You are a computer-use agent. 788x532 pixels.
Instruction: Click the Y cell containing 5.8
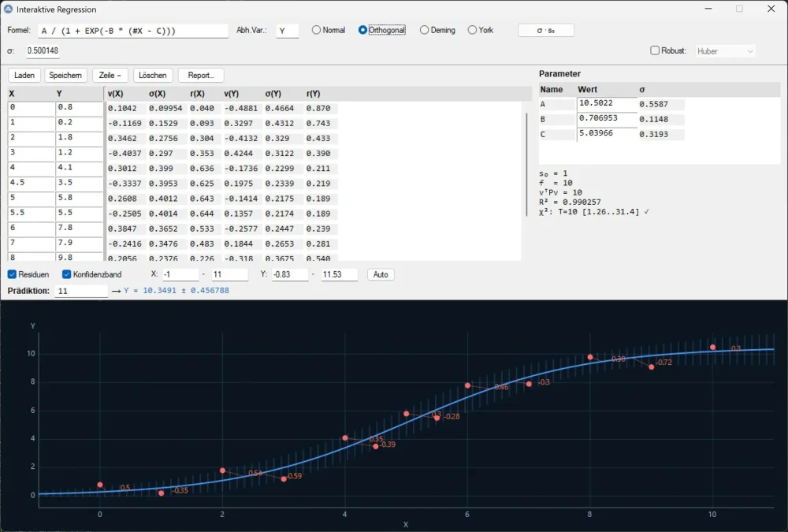coord(79,198)
